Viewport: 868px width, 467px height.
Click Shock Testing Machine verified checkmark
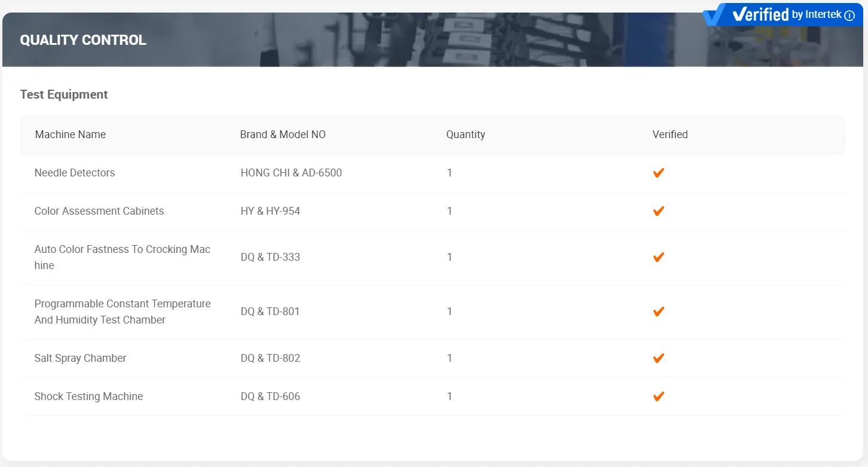(x=659, y=396)
